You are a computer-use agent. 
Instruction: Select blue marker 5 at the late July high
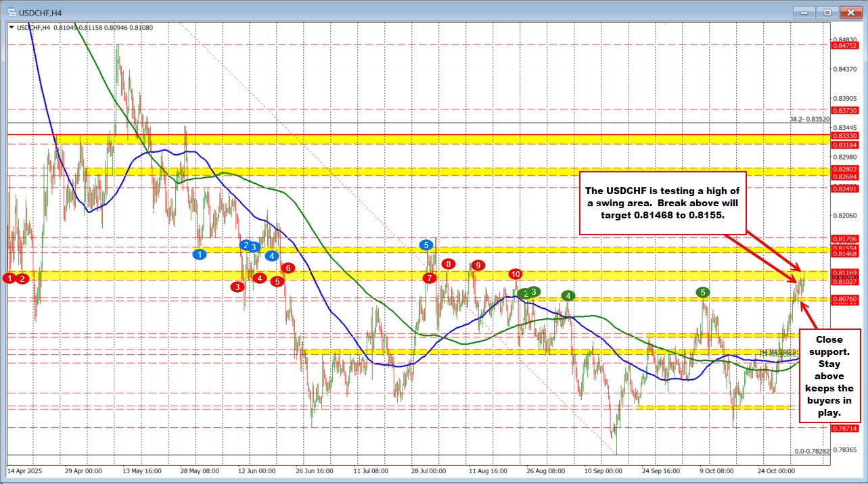[427, 245]
